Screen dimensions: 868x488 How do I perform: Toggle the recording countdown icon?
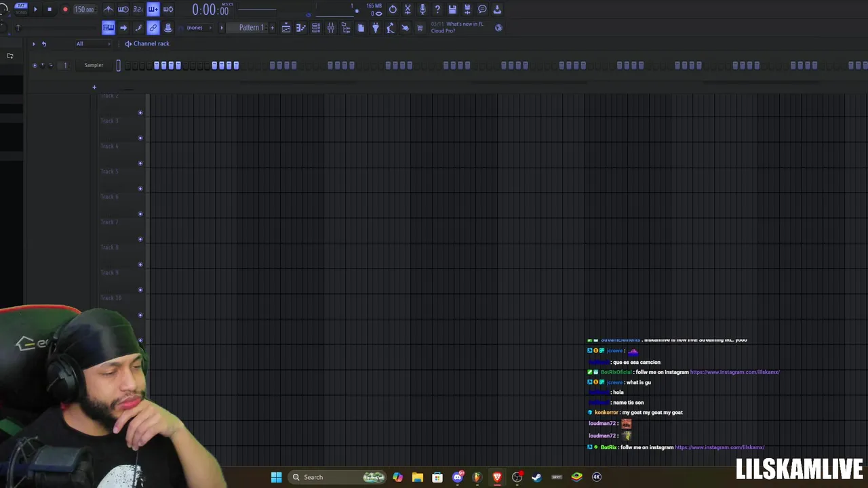tap(138, 9)
